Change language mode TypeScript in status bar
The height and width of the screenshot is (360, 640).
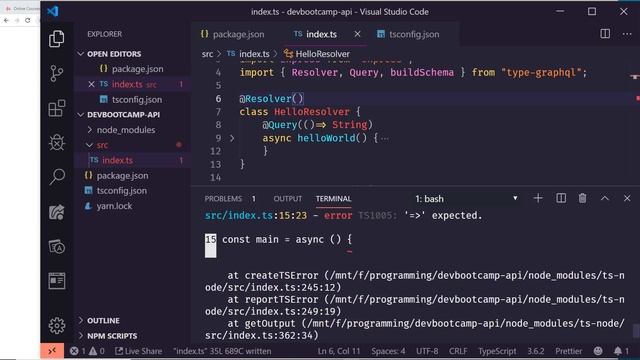tap(497, 351)
